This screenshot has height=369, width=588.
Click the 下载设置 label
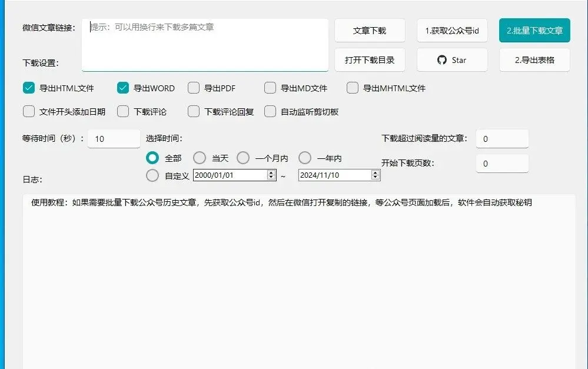click(x=41, y=63)
